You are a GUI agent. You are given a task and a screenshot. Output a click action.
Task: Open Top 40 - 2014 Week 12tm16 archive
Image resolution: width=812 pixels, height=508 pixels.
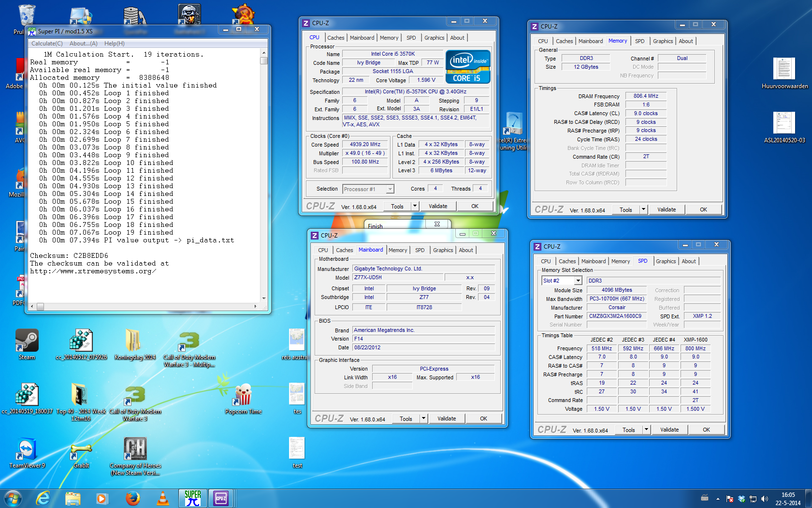click(x=81, y=402)
